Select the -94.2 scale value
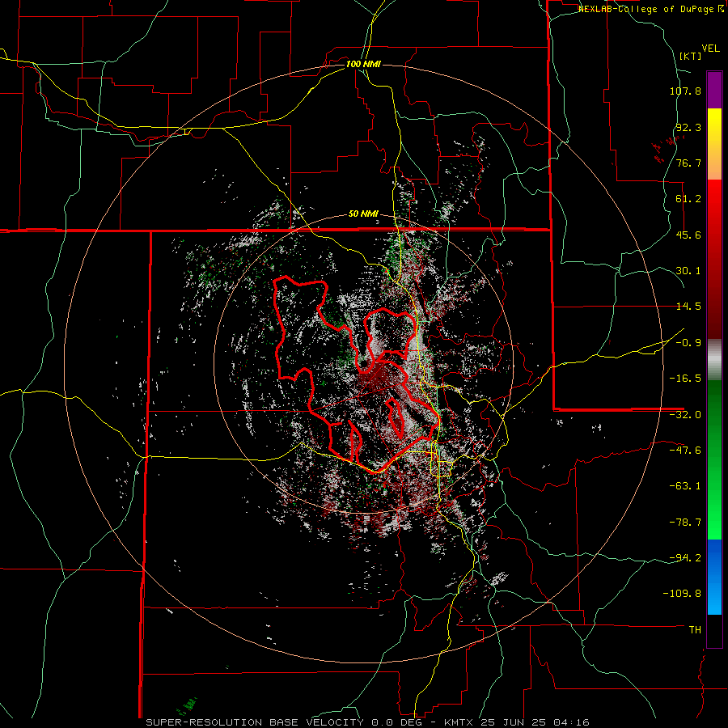The width and height of the screenshot is (728, 728). 685,557
